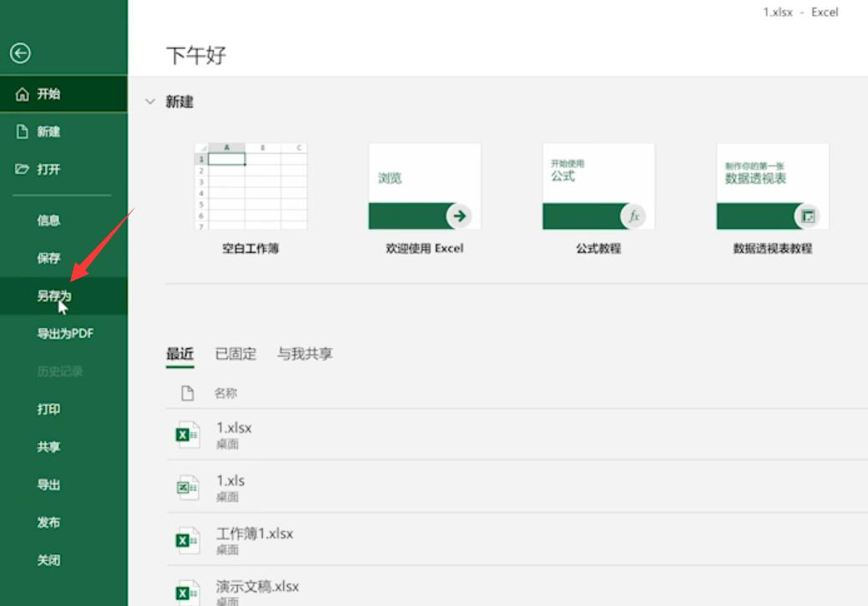Choose 关闭 in the sidebar
Image resolution: width=868 pixels, height=606 pixels.
click(63, 560)
